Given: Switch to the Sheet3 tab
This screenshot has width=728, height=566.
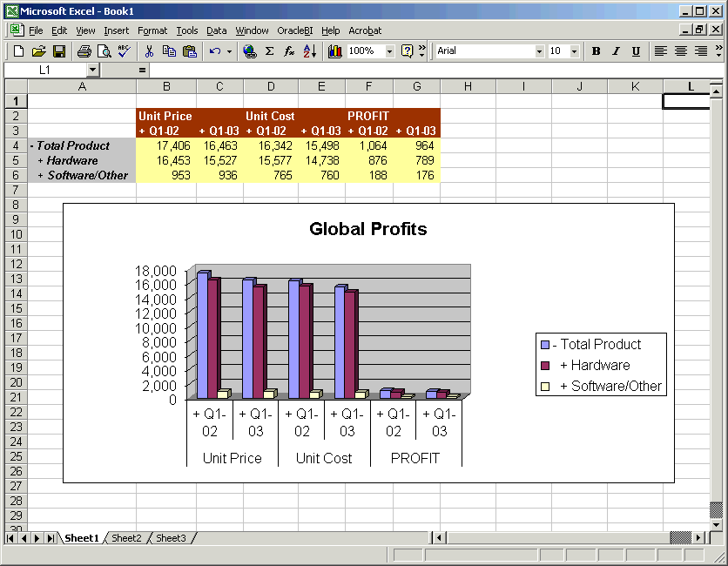Looking at the screenshot, I should click(171, 538).
